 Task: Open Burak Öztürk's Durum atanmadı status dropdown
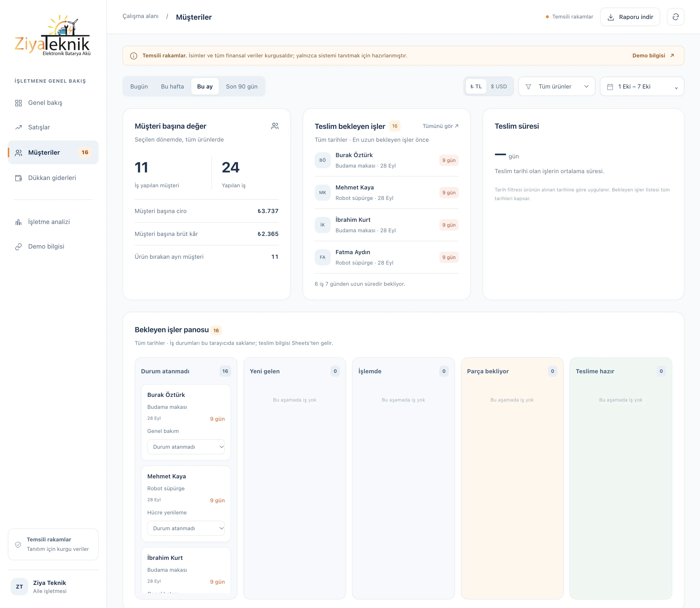(x=186, y=447)
